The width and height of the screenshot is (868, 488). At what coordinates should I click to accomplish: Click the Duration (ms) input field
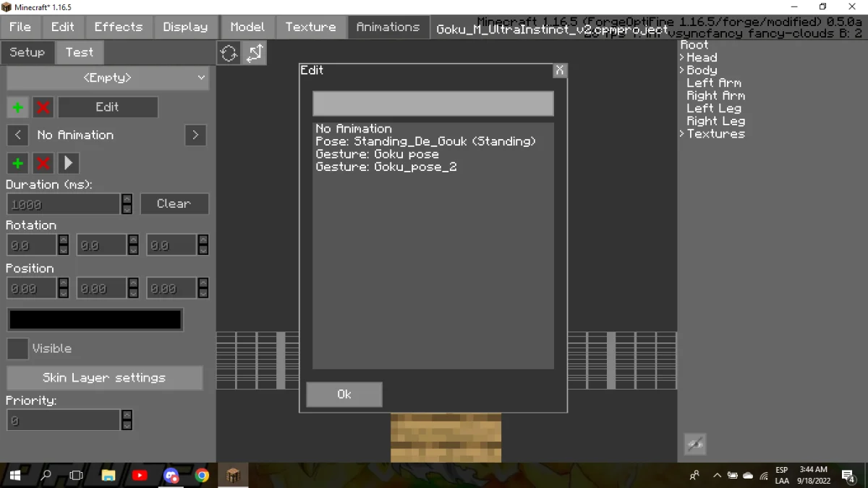click(x=64, y=204)
